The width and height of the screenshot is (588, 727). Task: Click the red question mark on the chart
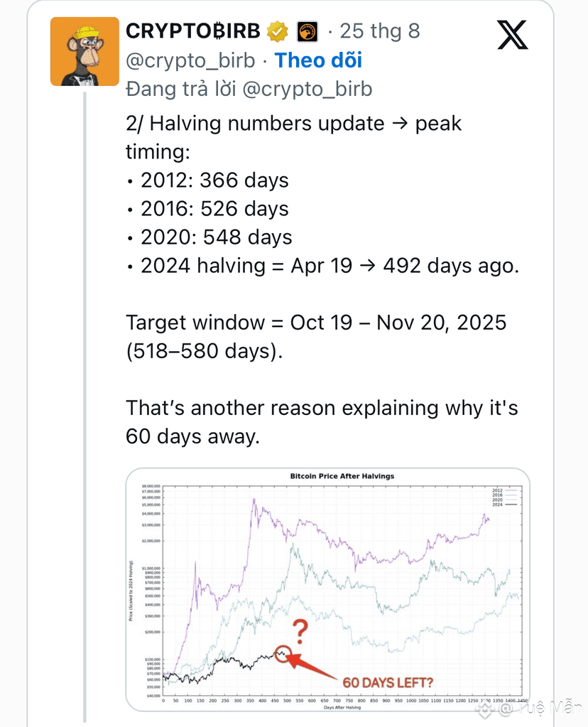(300, 631)
